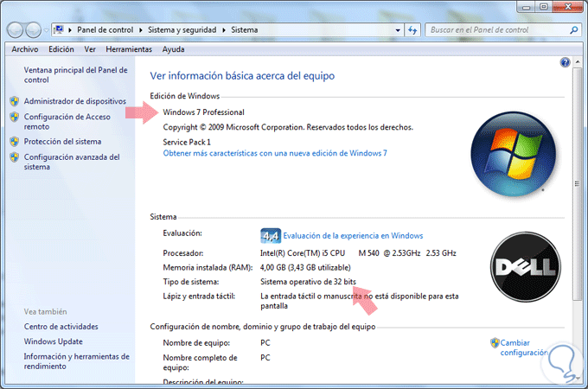Select the 4,00 GB (3,43 GB utilizable) value
The height and width of the screenshot is (389, 588).
coord(305,267)
